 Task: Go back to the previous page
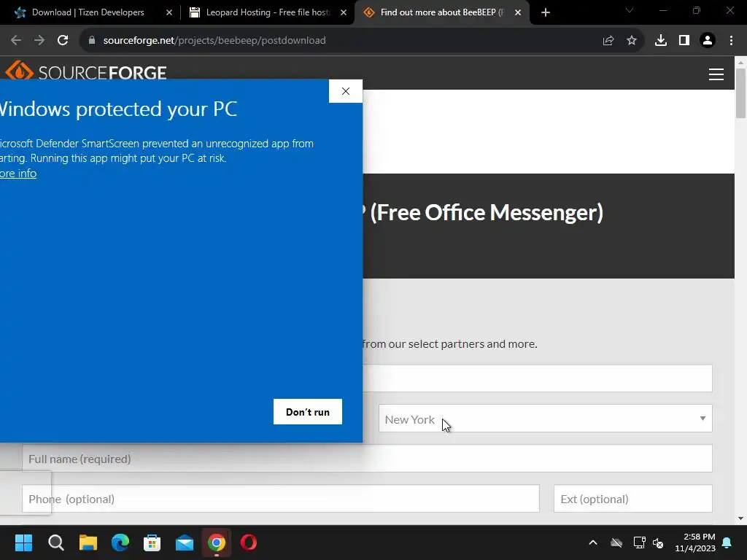pos(16,41)
